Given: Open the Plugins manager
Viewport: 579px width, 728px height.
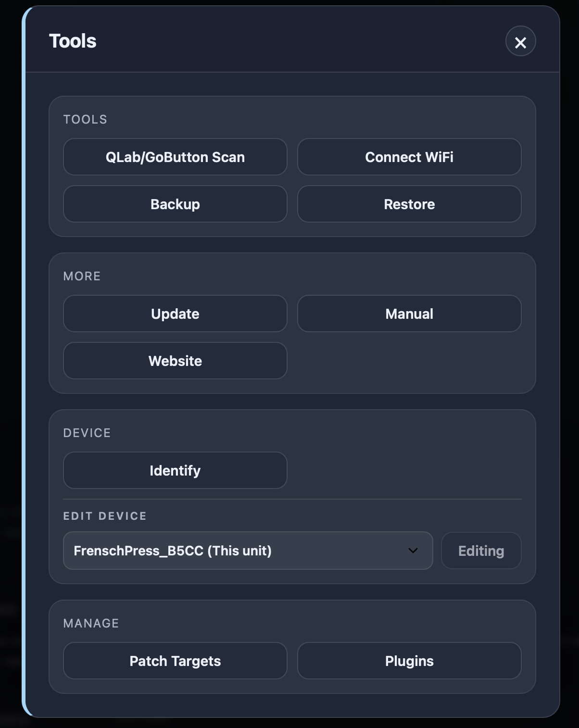Looking at the screenshot, I should point(409,661).
